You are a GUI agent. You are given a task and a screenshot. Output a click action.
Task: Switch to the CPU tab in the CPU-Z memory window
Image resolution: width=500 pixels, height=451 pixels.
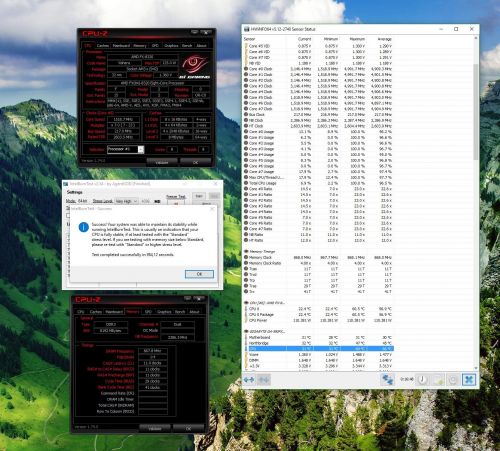coord(81,312)
